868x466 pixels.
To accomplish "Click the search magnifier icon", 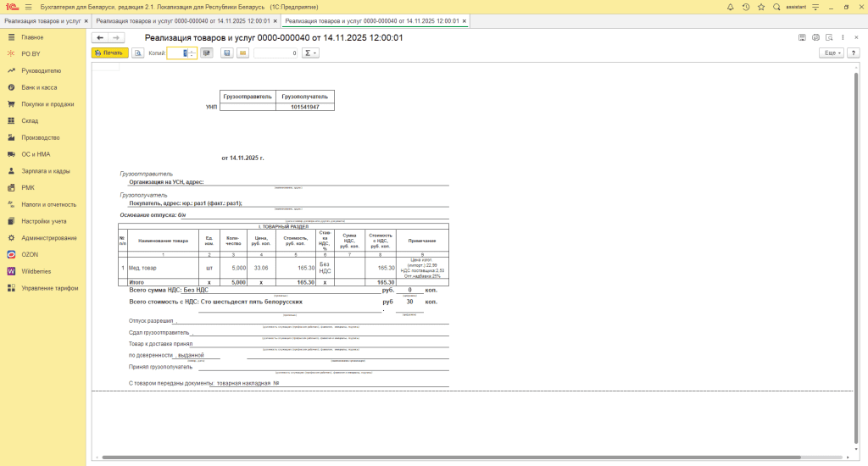I will click(776, 7).
